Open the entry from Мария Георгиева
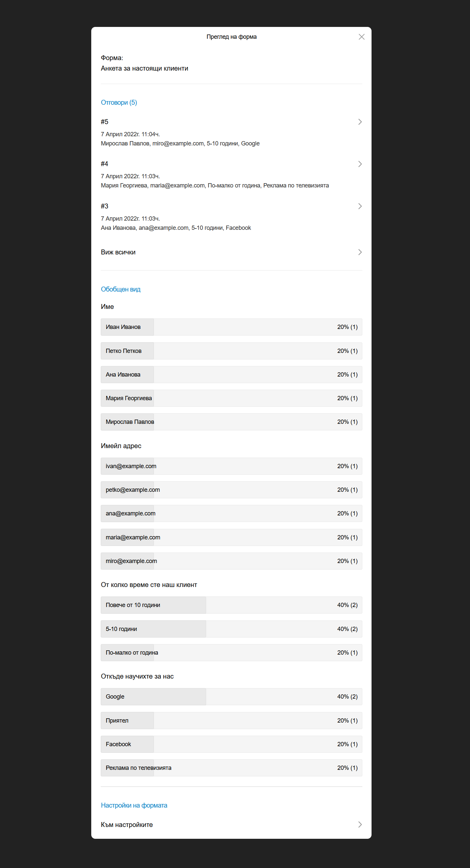The image size is (470, 868). (231, 175)
